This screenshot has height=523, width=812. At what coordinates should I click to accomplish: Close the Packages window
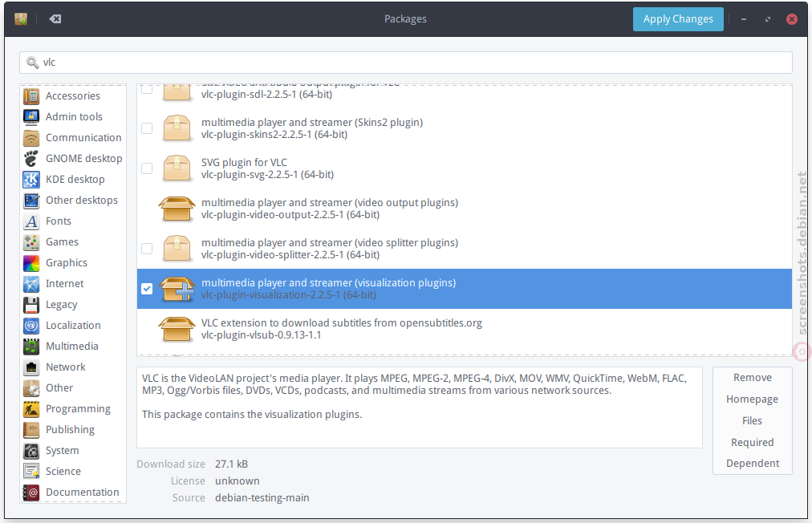792,19
